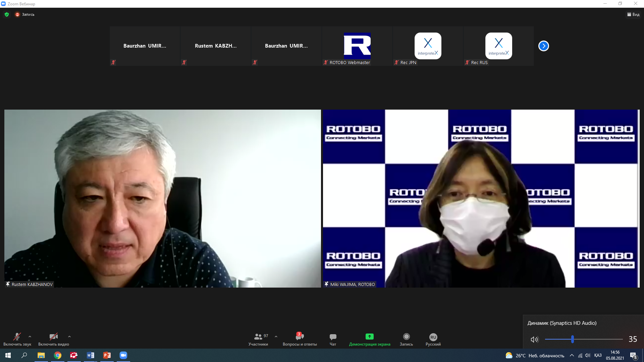Expand the participants options chevron
Viewport: 644px width, 362px height.
click(x=276, y=337)
